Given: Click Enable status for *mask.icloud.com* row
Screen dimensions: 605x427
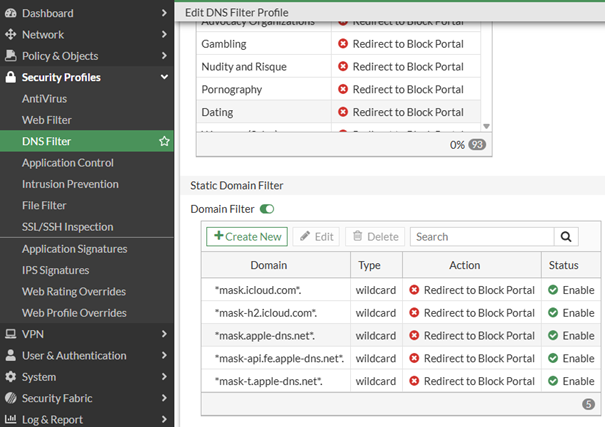Looking at the screenshot, I should pos(571,290).
